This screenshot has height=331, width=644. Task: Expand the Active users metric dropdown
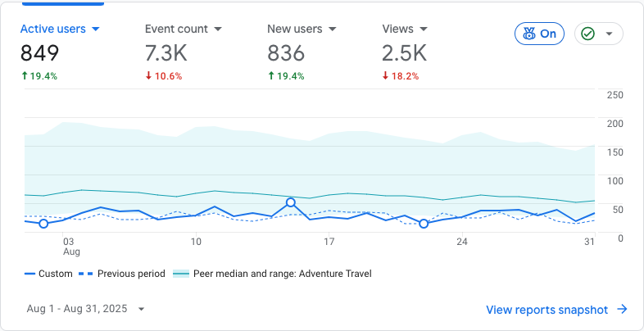point(96,29)
